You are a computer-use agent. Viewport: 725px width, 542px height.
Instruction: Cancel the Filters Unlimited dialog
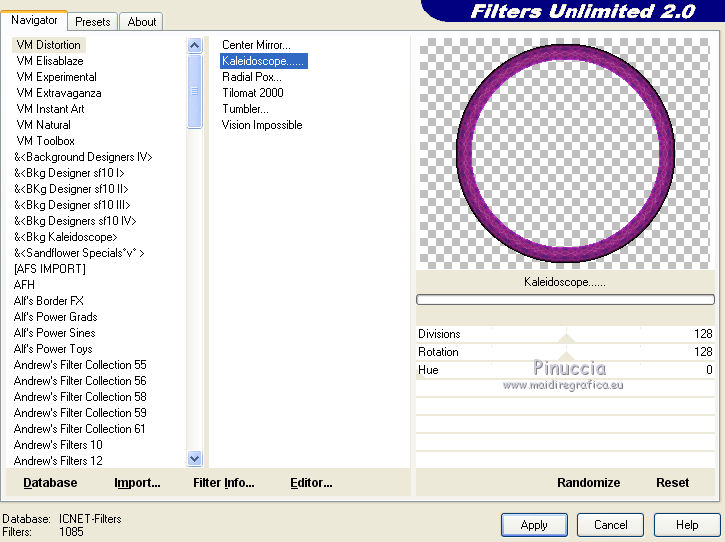coord(610,525)
